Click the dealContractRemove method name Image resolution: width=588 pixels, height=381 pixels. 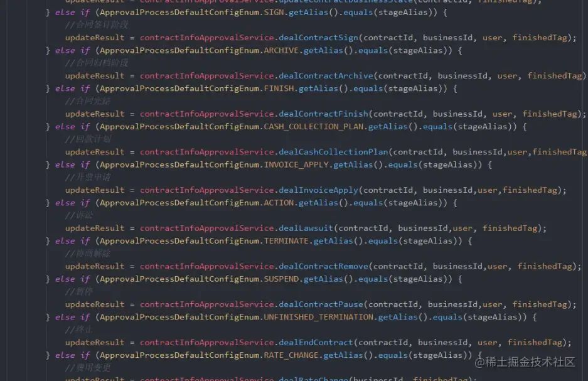click(x=324, y=267)
